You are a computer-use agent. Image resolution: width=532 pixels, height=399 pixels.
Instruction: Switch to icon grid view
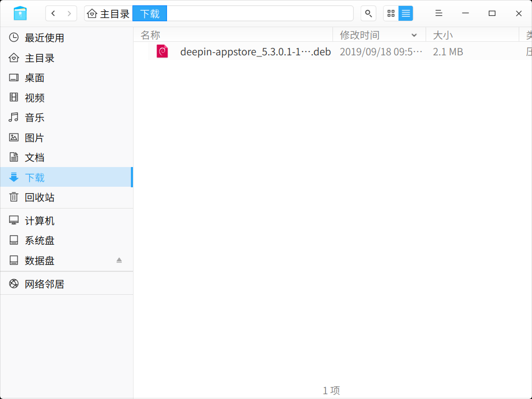click(391, 13)
